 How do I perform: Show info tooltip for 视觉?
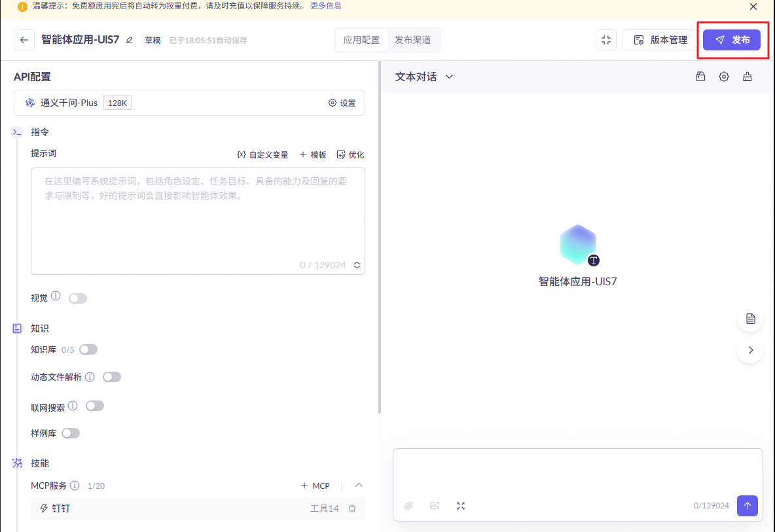pos(56,296)
